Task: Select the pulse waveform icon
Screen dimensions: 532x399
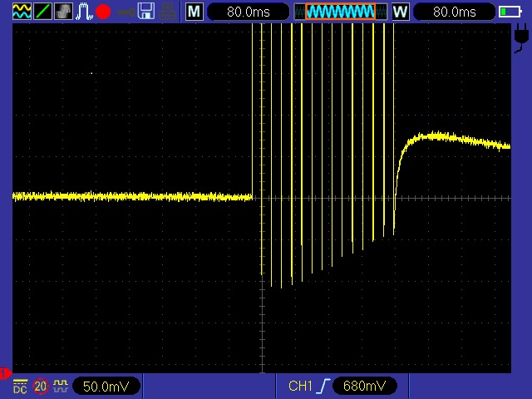Action: pos(84,11)
